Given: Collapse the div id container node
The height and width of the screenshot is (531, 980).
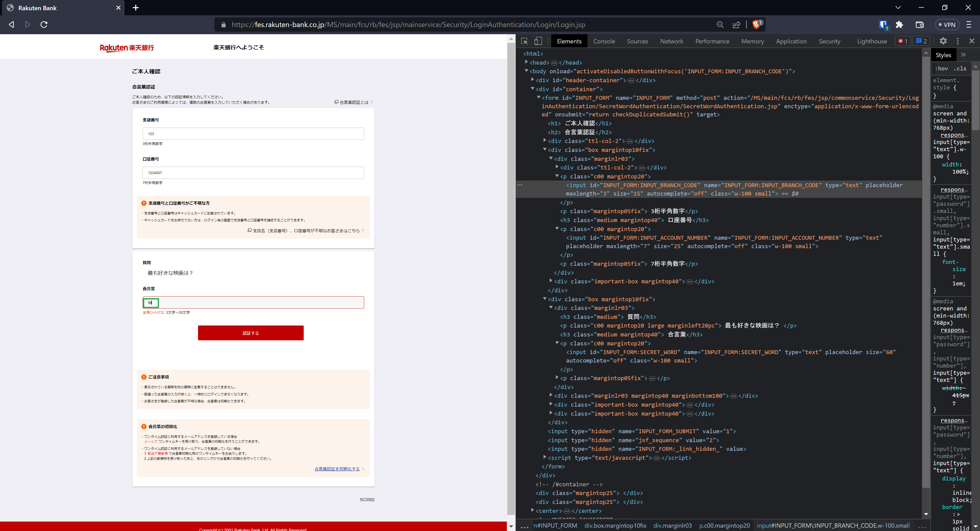Looking at the screenshot, I should [533, 88].
